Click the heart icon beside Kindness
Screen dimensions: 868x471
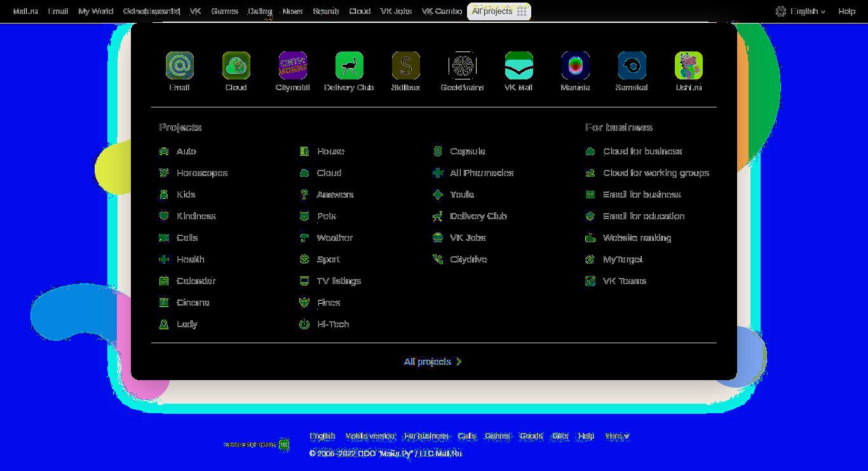[164, 216]
